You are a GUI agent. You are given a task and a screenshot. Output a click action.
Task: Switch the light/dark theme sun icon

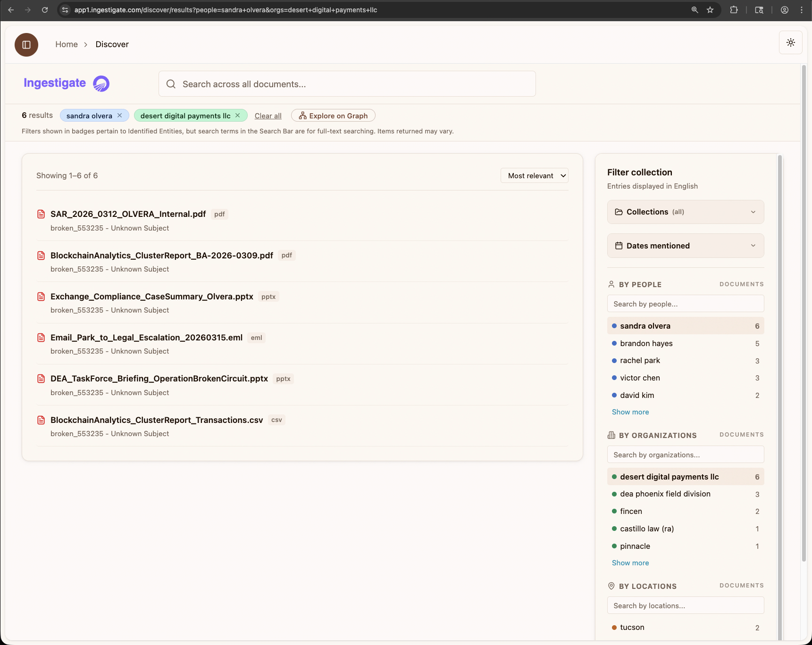[x=791, y=42]
